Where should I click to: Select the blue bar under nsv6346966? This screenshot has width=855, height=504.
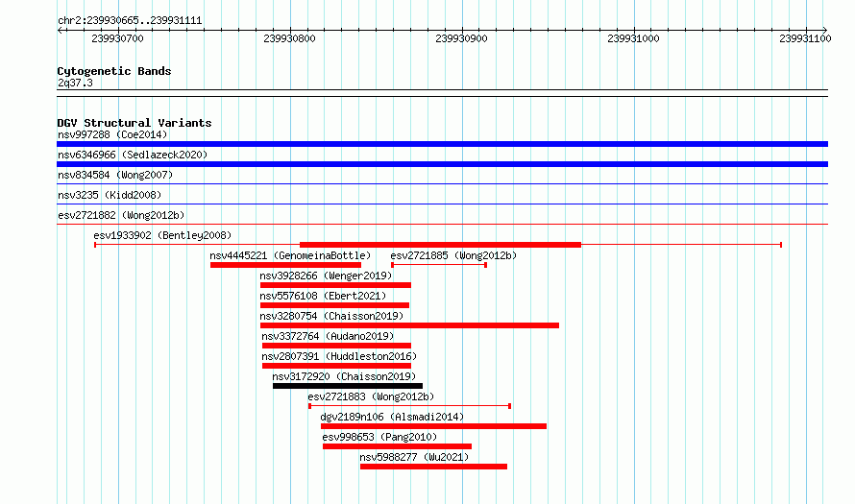442,164
